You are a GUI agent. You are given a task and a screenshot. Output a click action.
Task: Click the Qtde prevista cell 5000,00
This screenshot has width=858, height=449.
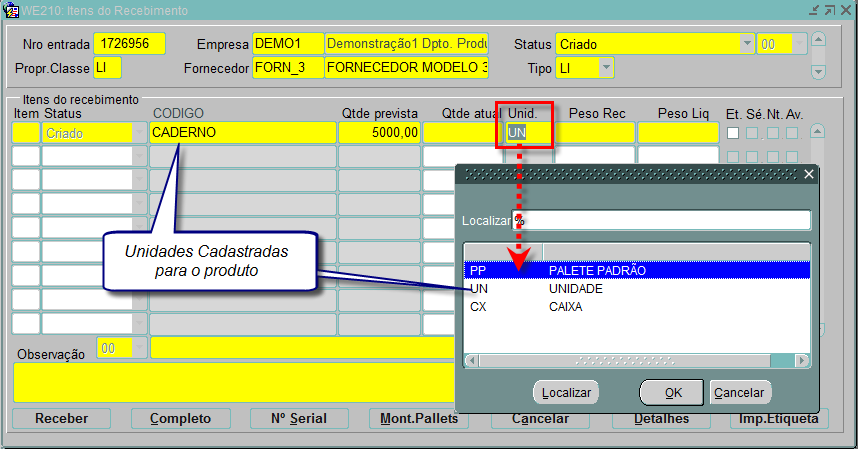tap(379, 133)
